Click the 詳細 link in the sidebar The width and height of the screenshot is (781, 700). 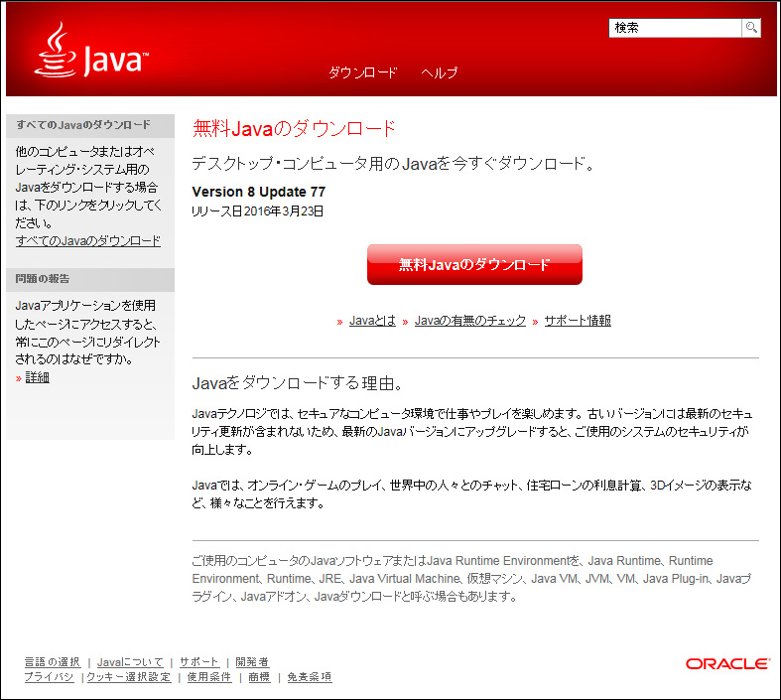click(38, 377)
